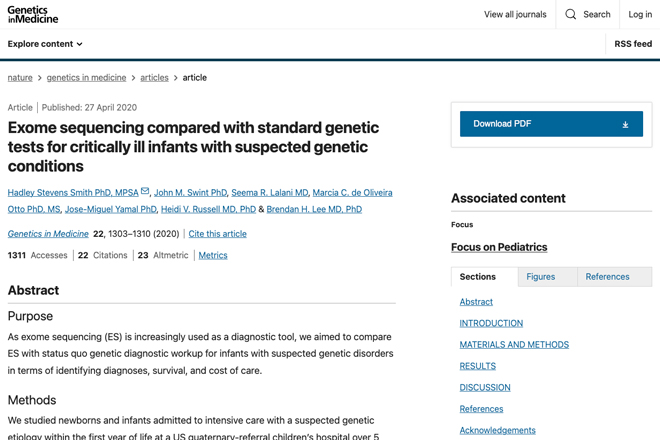This screenshot has width=660, height=440.
Task: Open Focus on Pediatrics link
Action: click(x=499, y=247)
